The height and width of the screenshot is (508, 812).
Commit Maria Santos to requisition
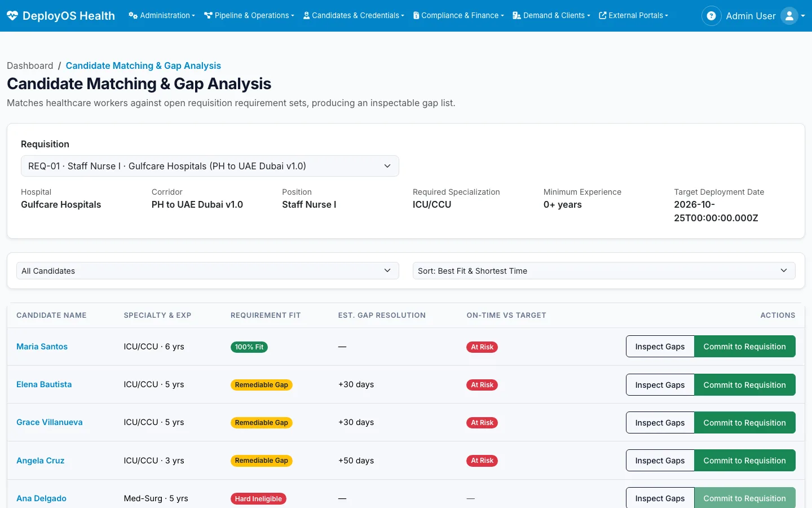[744, 347]
